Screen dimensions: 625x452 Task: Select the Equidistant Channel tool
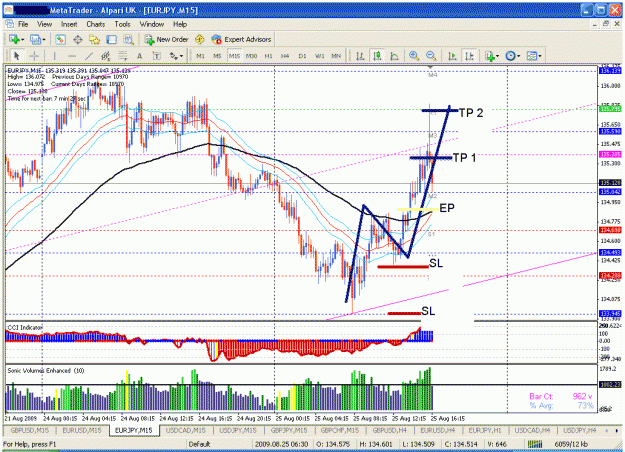coord(106,56)
